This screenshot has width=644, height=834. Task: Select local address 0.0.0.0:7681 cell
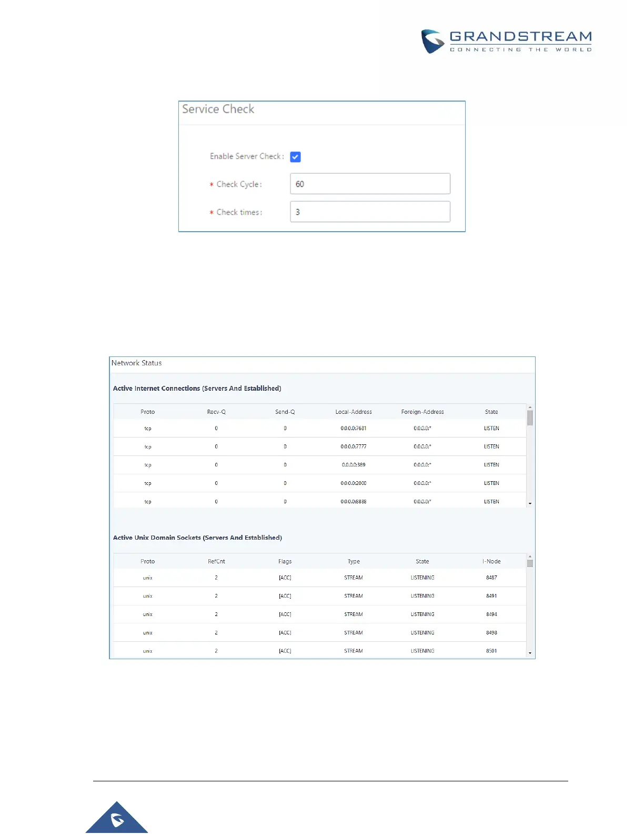pyautogui.click(x=354, y=428)
